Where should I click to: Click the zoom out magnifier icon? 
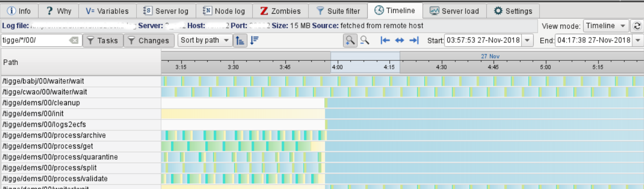364,41
